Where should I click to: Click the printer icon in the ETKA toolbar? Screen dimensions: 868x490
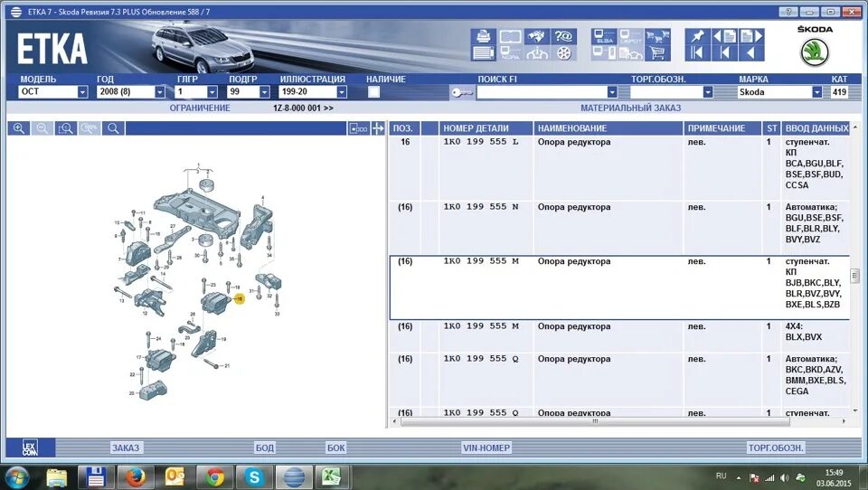483,36
